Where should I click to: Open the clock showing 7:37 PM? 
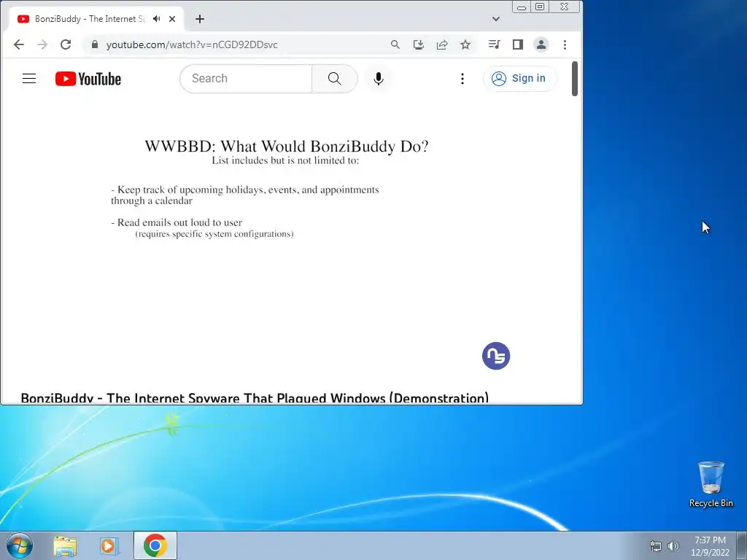[x=710, y=546]
